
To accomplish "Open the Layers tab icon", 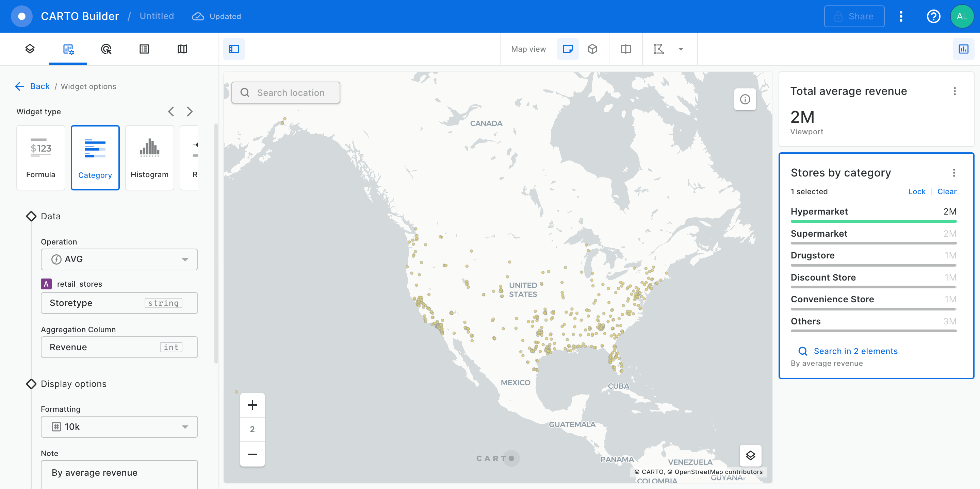I will coord(30,49).
